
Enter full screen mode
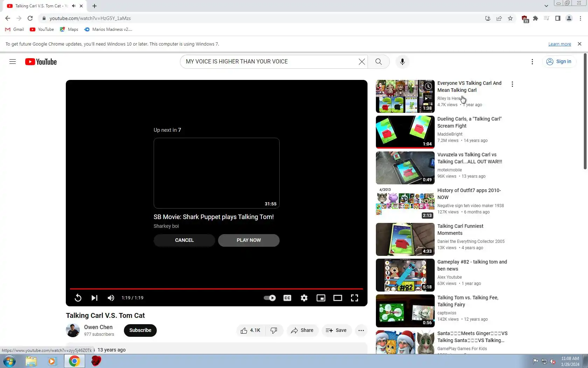[x=355, y=298]
